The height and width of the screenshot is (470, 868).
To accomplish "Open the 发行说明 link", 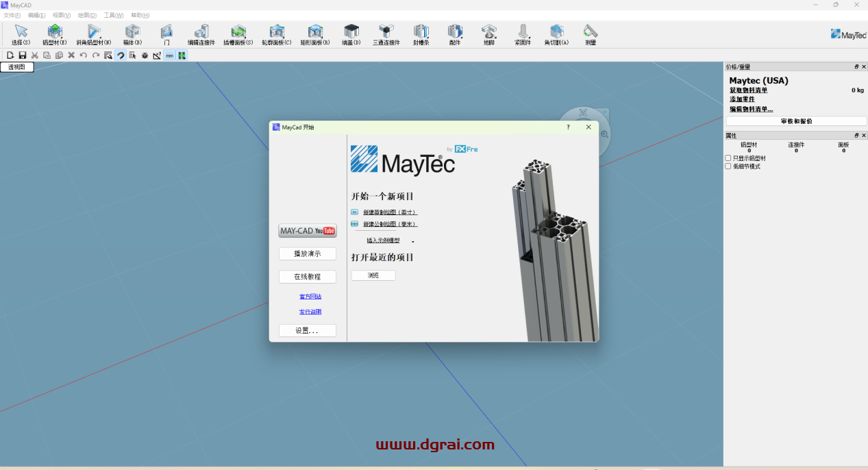I will (310, 312).
